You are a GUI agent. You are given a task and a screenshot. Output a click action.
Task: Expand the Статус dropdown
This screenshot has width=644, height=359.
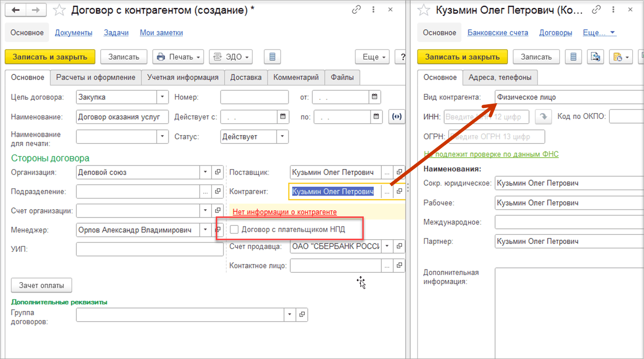pyautogui.click(x=283, y=136)
